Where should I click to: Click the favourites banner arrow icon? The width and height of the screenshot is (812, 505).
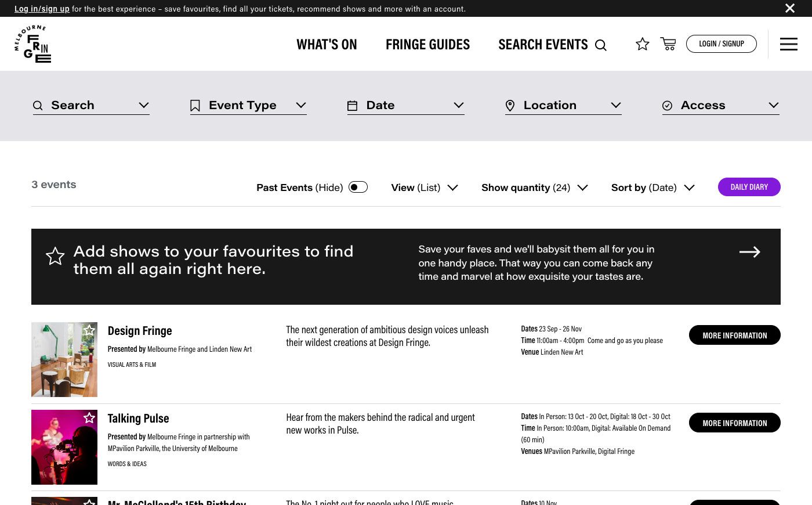[749, 252]
